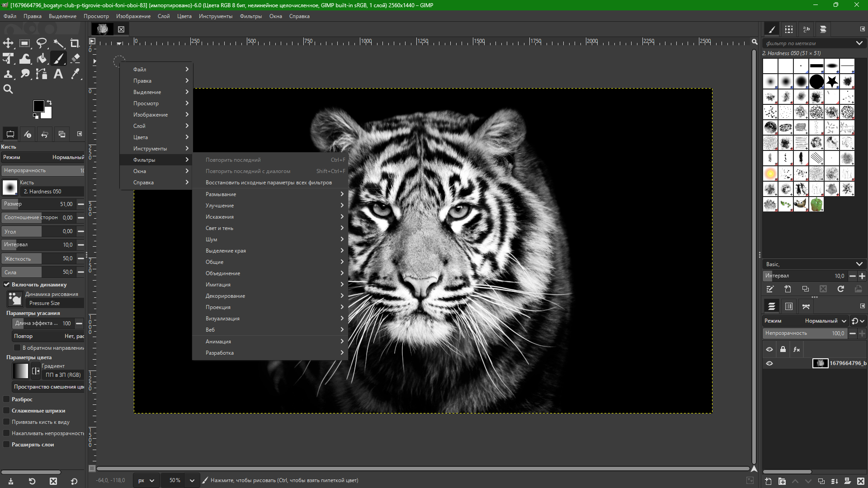Viewport: 868px width, 488px height.
Task: Hide the 1679664796 layer via eye icon
Action: pyautogui.click(x=769, y=363)
